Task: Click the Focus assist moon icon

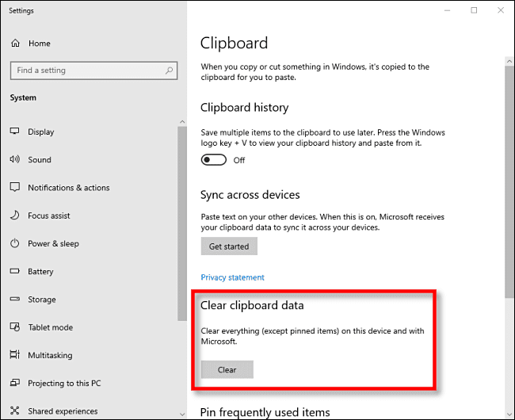Action: tap(14, 216)
